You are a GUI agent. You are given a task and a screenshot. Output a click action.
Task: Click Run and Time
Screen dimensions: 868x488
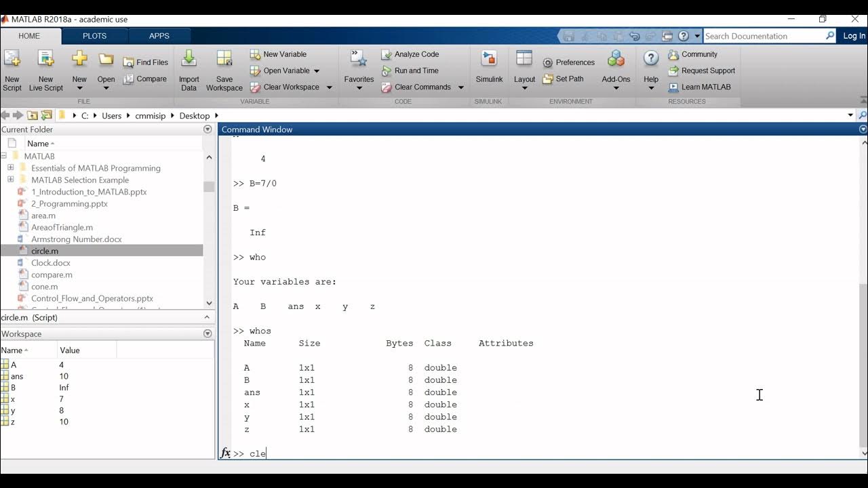click(x=410, y=70)
